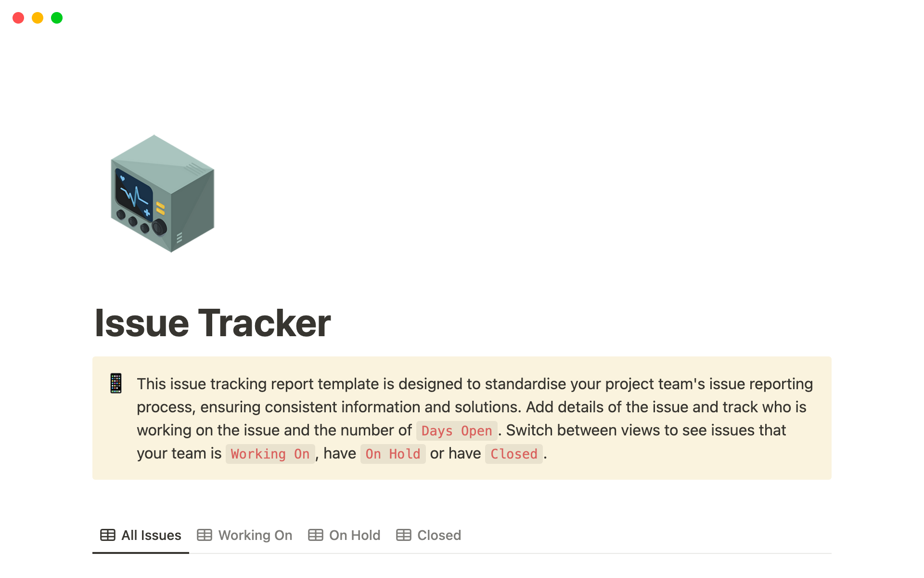Click the Closed inline code tag
The height and width of the screenshot is (578, 924).
tap(514, 454)
